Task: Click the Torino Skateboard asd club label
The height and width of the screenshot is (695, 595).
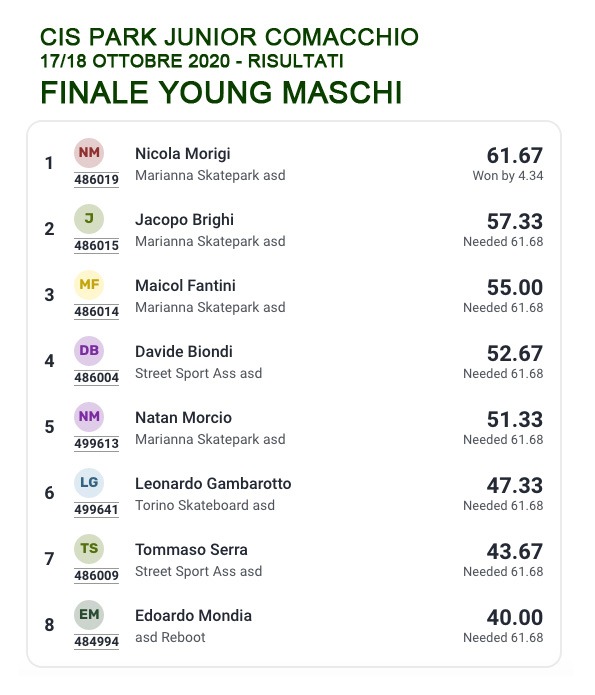Action: click(x=205, y=506)
